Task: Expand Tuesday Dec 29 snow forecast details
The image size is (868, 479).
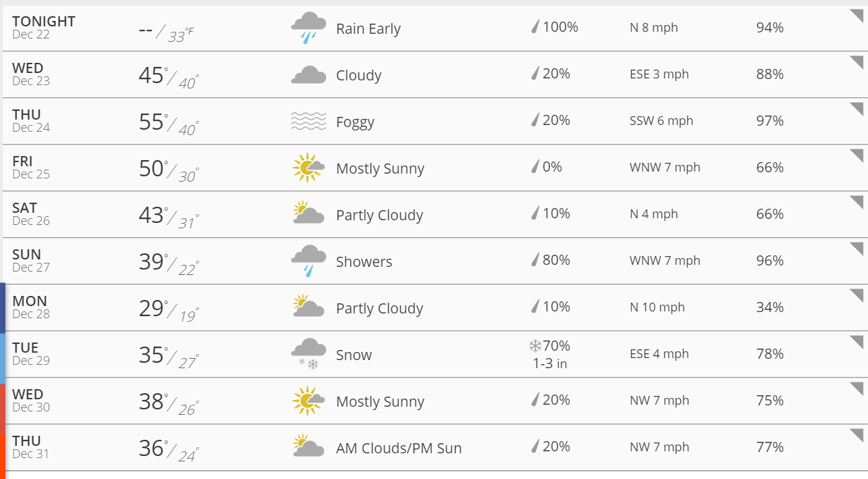Action: pos(857,342)
